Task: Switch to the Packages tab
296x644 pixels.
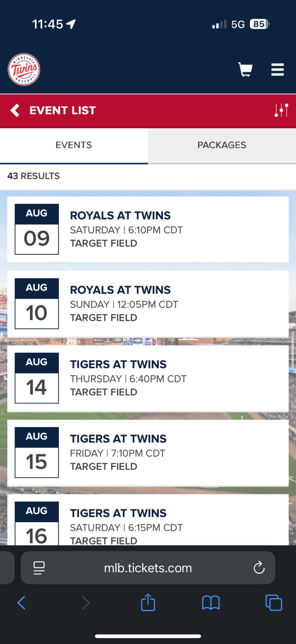Action: click(x=222, y=145)
